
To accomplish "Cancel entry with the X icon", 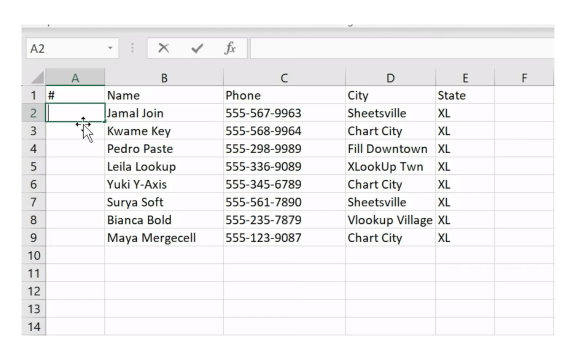I will coord(163,48).
